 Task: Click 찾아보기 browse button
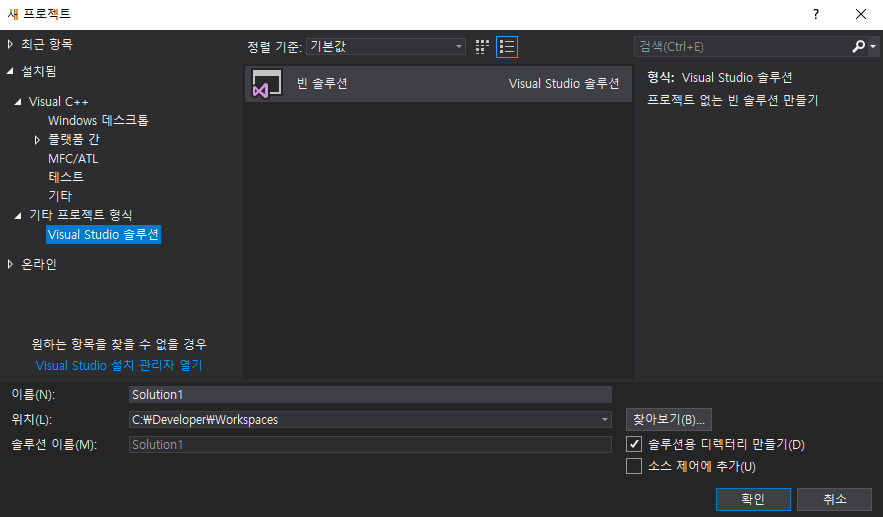668,420
